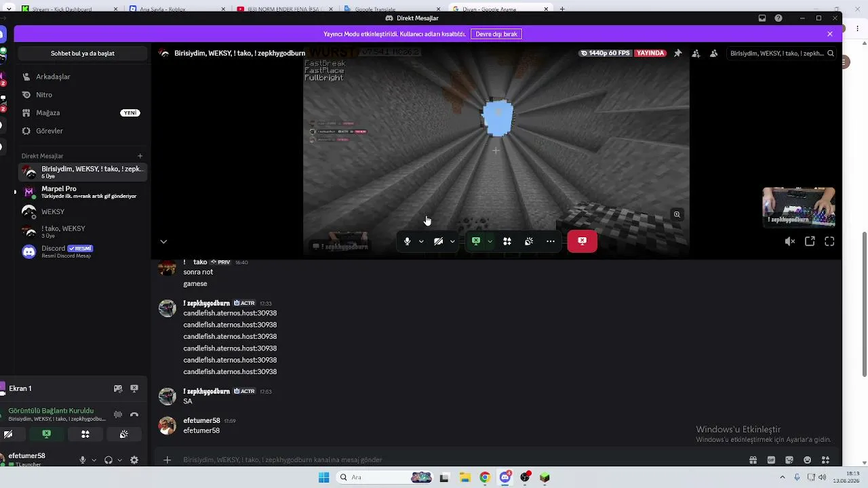Open Mağaza page
The width and height of the screenshot is (868, 488).
coord(83,113)
